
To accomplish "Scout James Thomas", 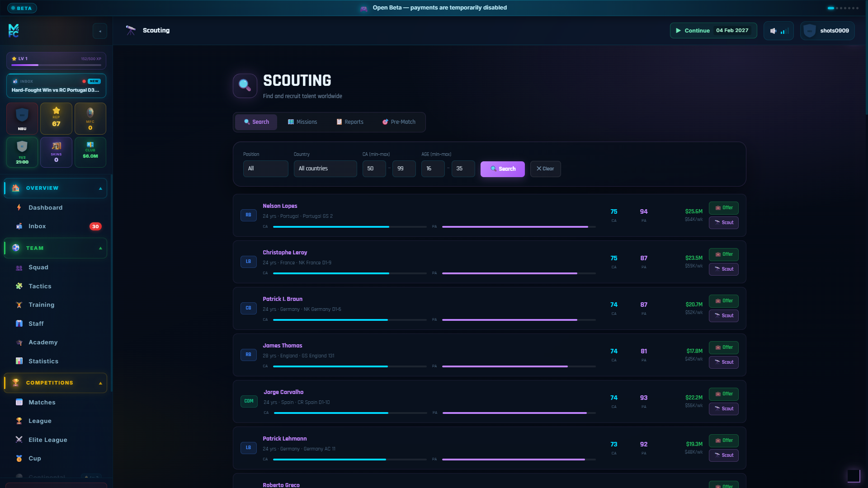I will pyautogui.click(x=724, y=362).
